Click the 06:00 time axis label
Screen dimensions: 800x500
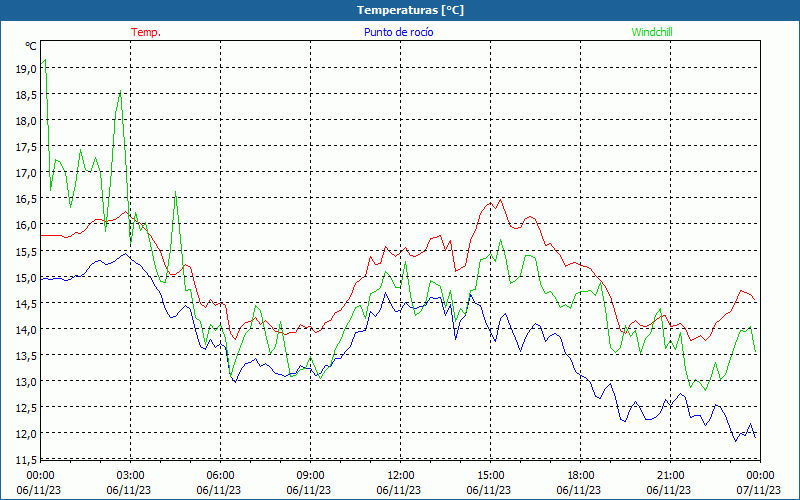pos(220,476)
